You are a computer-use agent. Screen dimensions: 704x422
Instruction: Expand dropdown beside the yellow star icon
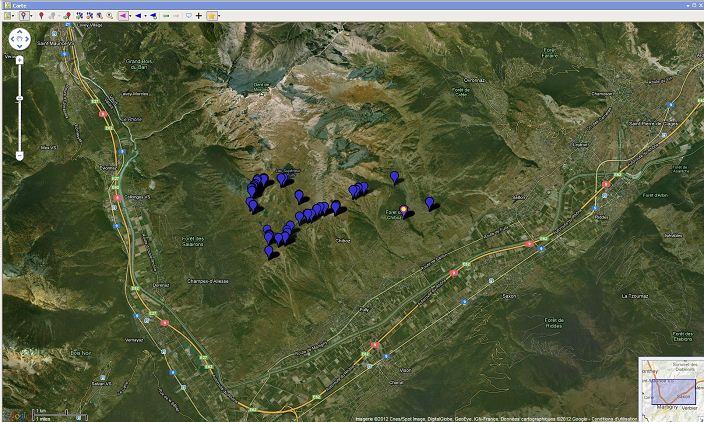point(219,16)
